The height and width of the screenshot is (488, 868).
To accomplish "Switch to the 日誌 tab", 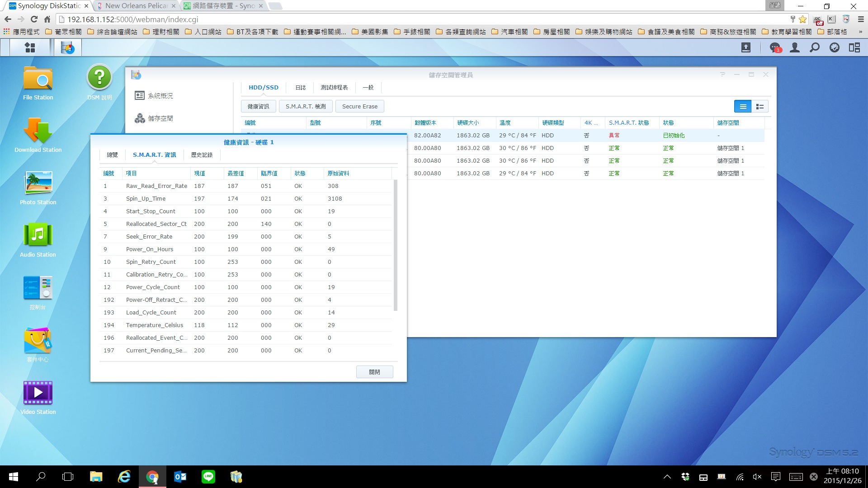I will tap(301, 88).
